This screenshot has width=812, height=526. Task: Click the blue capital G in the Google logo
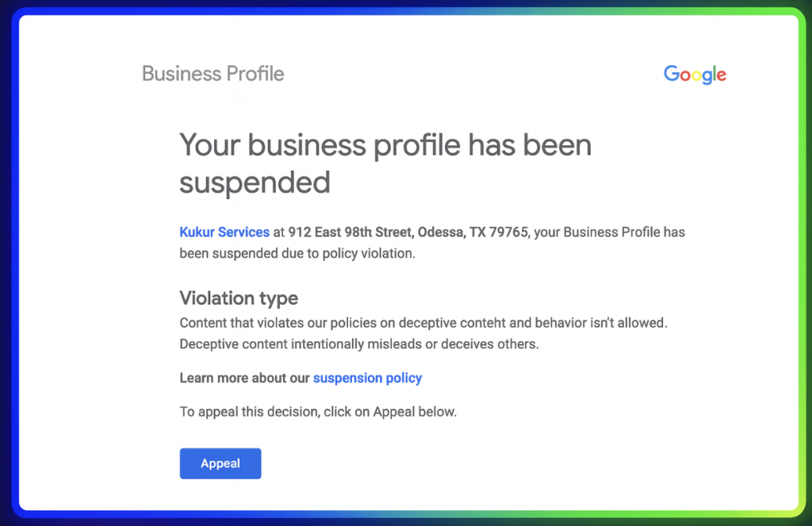click(x=672, y=74)
